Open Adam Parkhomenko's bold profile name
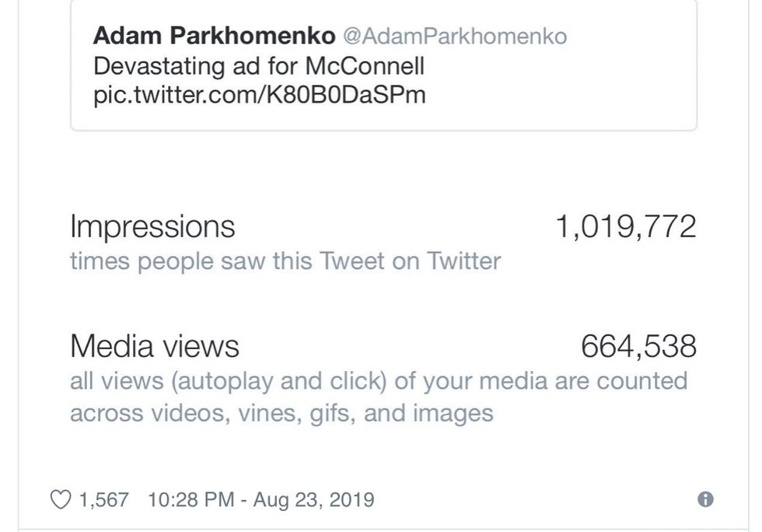 tap(214, 36)
